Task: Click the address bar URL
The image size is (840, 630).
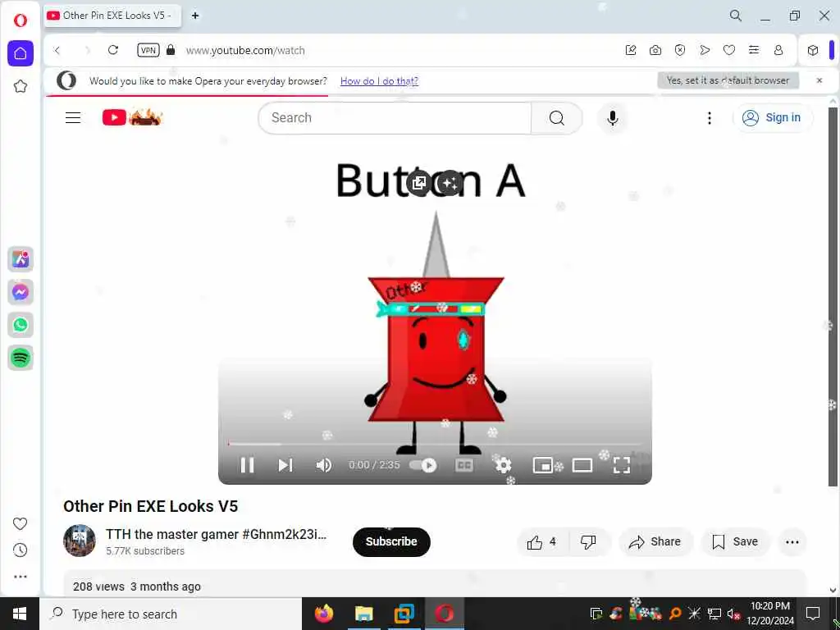Action: click(x=245, y=50)
